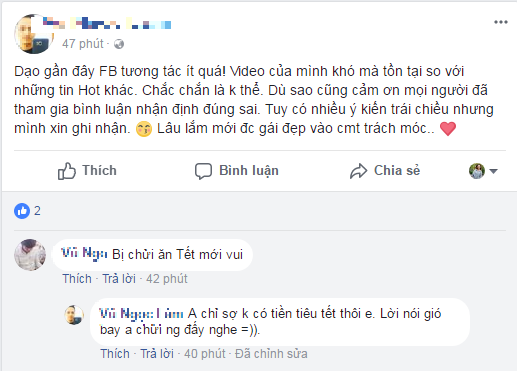View edit history via Đã chỉnh sửa

(x=271, y=354)
